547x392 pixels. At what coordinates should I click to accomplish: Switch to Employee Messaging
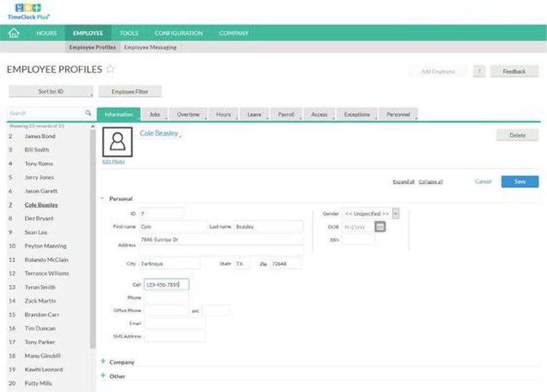[150, 48]
